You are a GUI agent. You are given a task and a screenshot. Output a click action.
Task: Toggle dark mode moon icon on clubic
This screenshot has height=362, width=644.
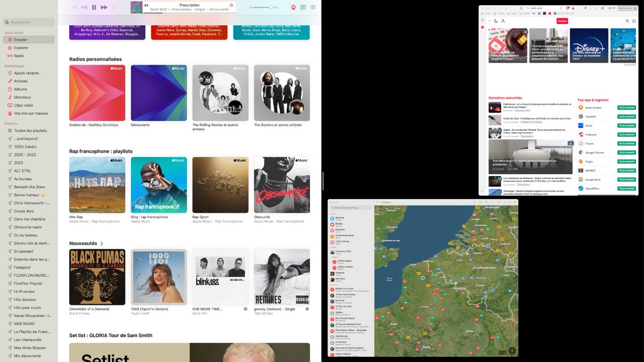pyautogui.click(x=495, y=21)
